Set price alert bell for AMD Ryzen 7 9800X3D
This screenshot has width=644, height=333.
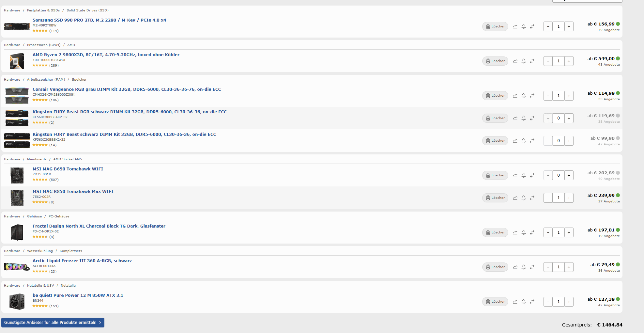pyautogui.click(x=524, y=61)
